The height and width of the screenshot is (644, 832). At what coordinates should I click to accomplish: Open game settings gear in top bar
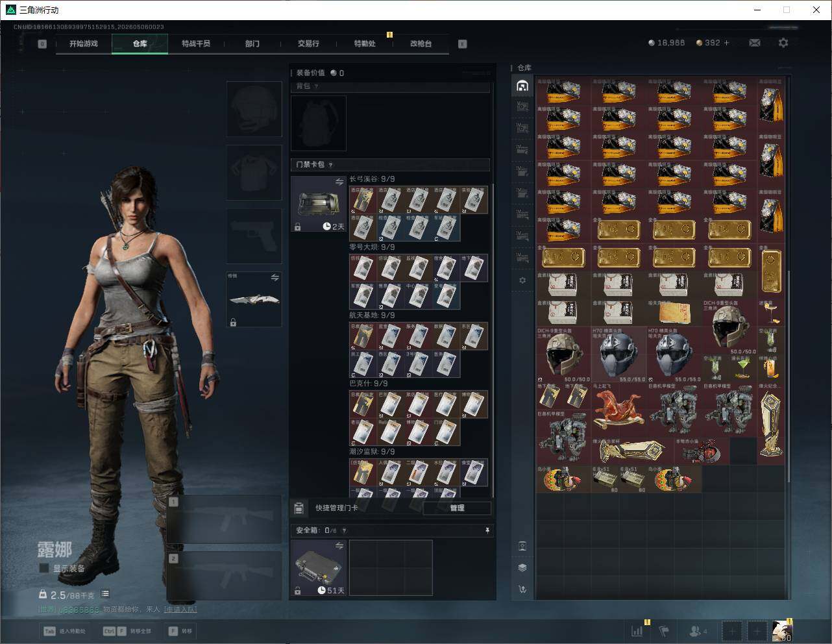(x=783, y=43)
